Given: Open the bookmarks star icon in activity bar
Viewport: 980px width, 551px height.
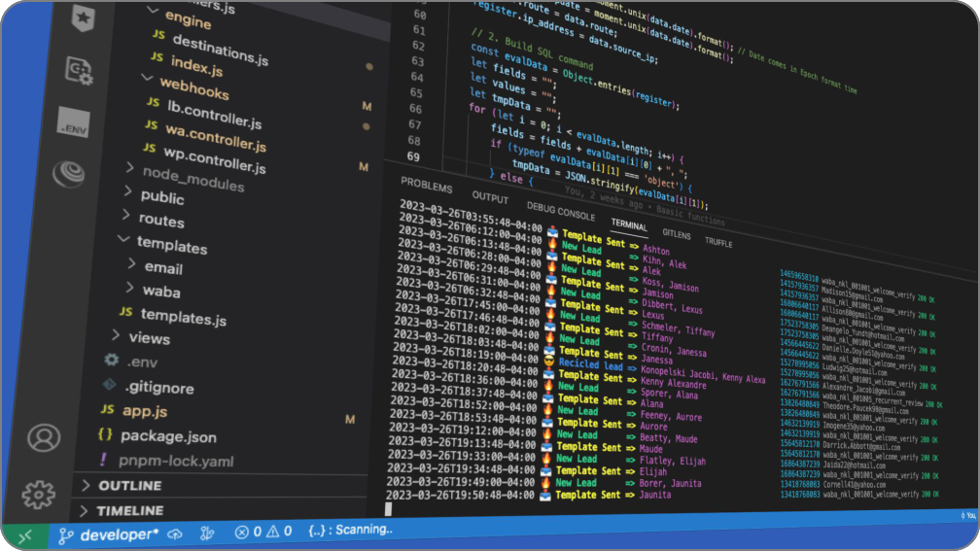Looking at the screenshot, I should coord(84,17).
